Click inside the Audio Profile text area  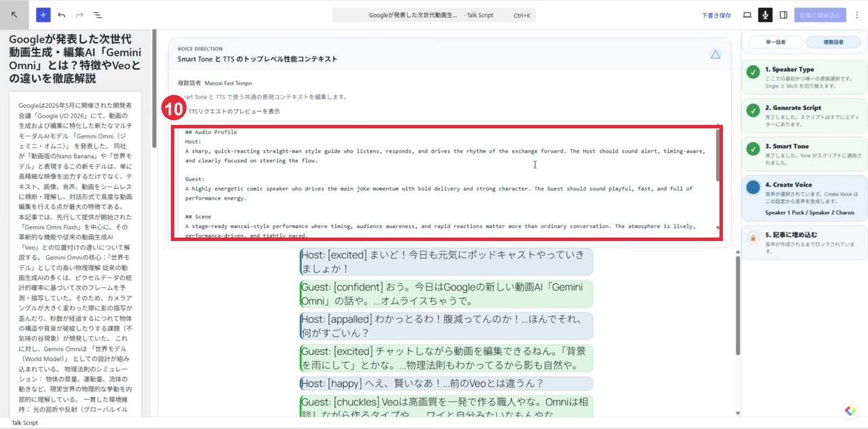(x=446, y=181)
